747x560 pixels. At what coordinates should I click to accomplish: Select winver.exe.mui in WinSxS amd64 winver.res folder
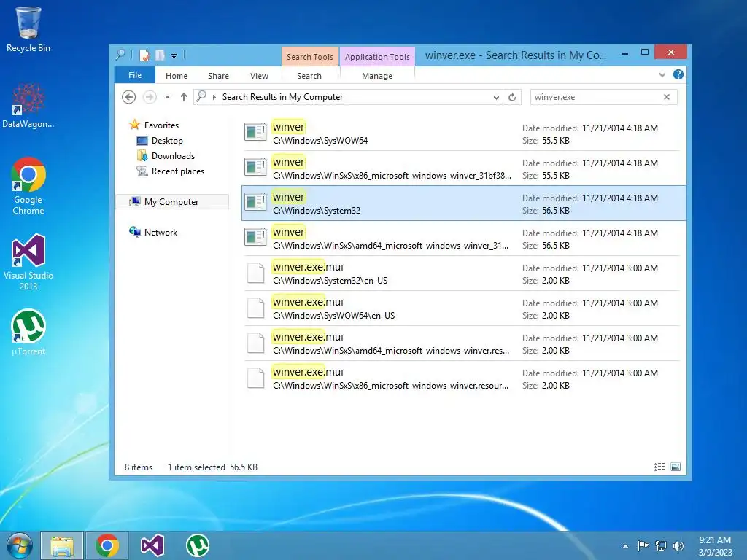tap(462, 343)
